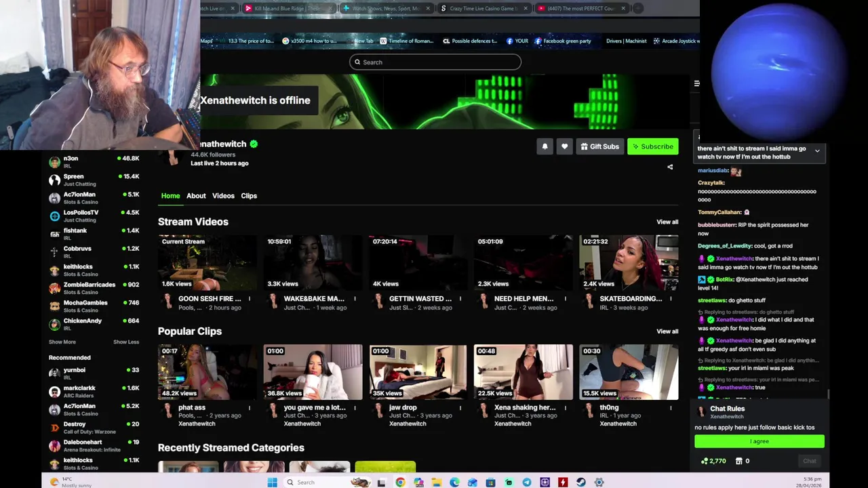This screenshot has height=488, width=868.
Task: Open yurnboi recommended channel
Action: (94, 373)
